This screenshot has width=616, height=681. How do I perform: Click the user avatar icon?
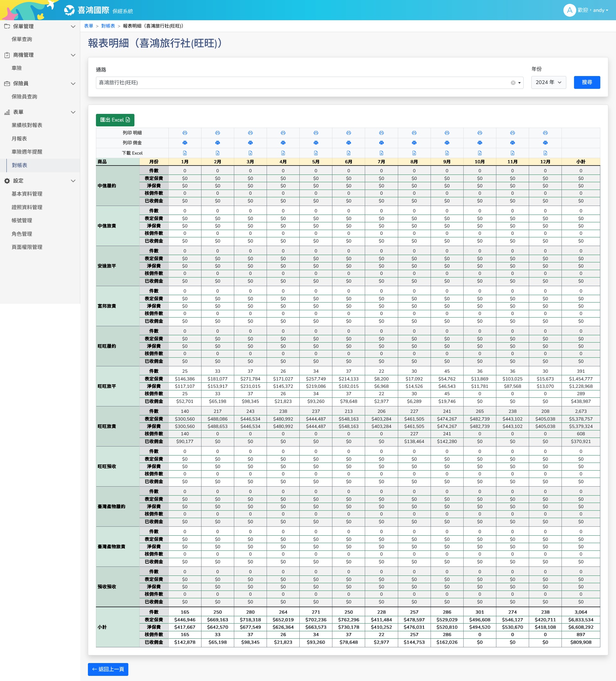coord(569,10)
